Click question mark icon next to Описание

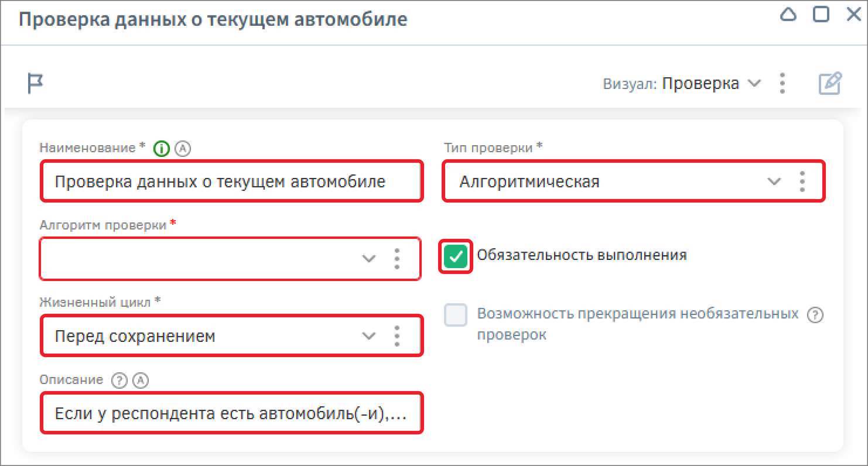119,381
